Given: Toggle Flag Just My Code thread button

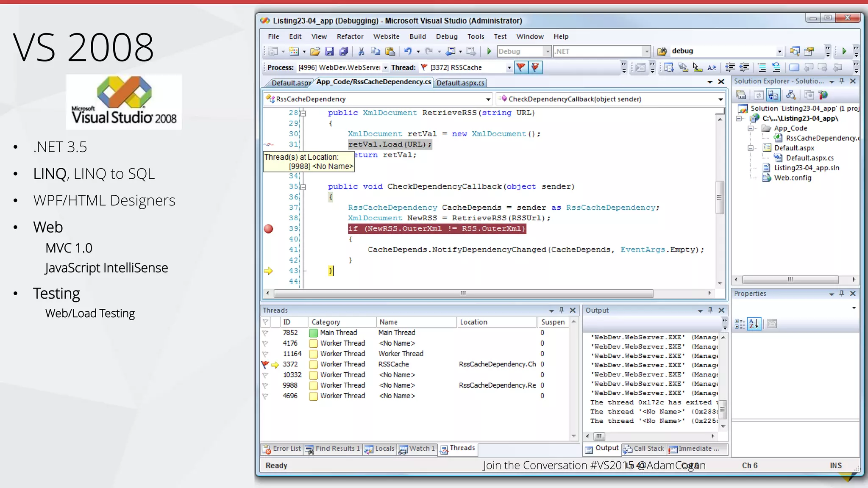Looking at the screenshot, I should pyautogui.click(x=521, y=67).
